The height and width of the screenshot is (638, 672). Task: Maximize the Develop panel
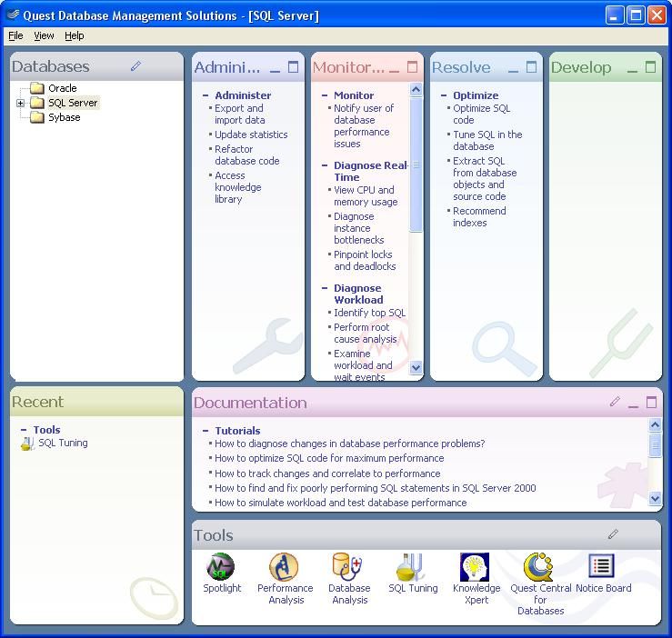pyautogui.click(x=650, y=67)
